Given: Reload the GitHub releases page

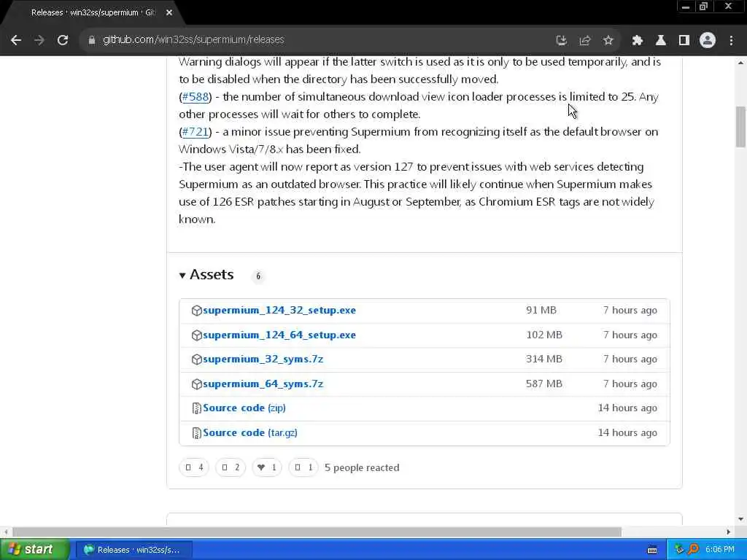Looking at the screenshot, I should (x=63, y=41).
